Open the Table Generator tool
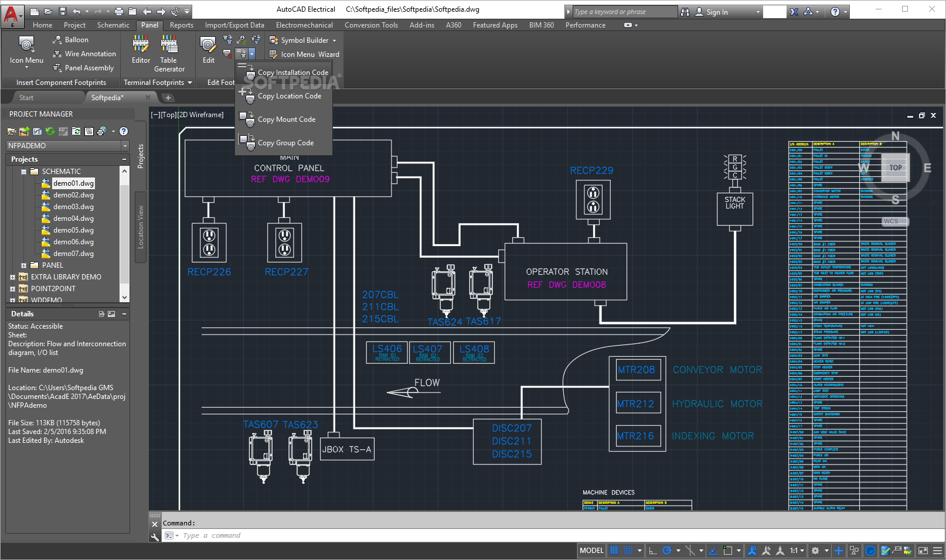The image size is (946, 560). pyautogui.click(x=169, y=53)
